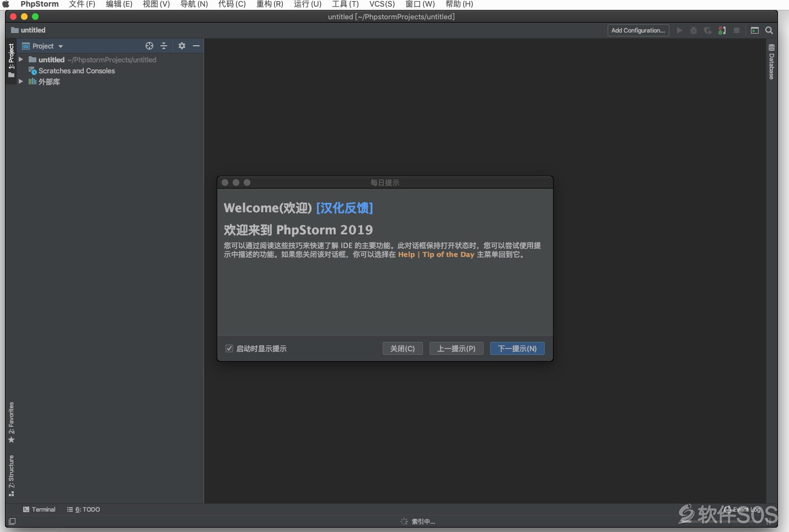Click the untitled breadcrumb in navigation bar
789x532 pixels.
[28, 30]
